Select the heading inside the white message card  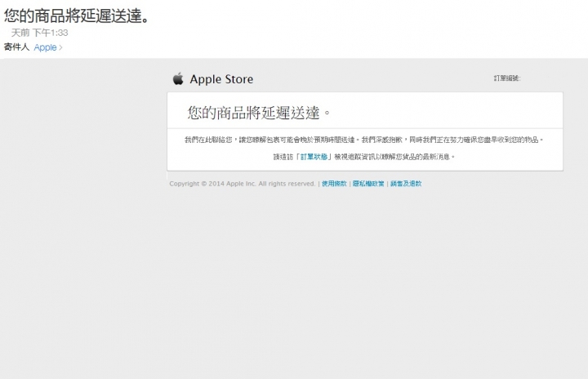pos(259,113)
